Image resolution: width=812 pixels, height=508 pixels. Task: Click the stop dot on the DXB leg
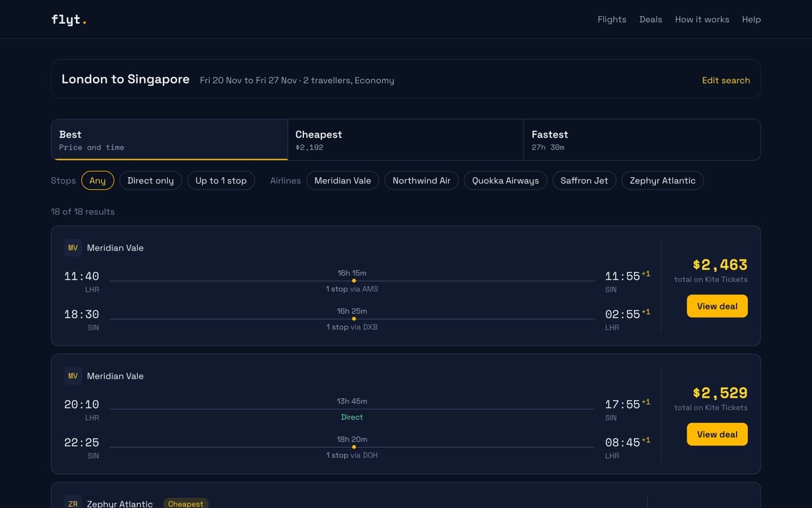point(354,319)
